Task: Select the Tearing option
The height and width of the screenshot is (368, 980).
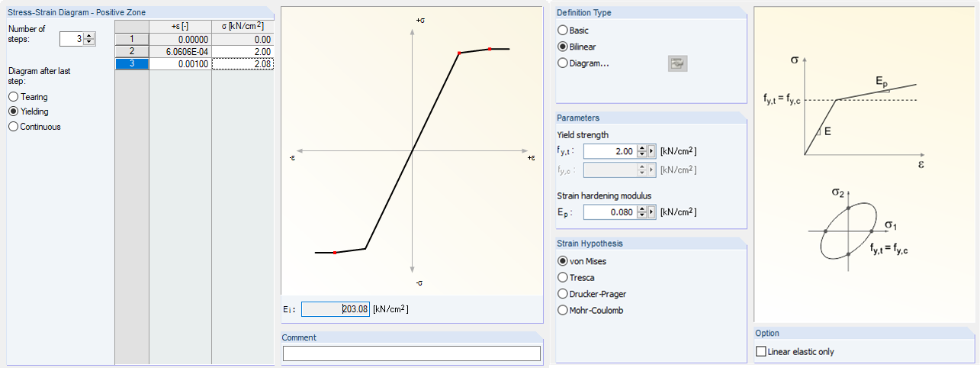Action: (13, 97)
